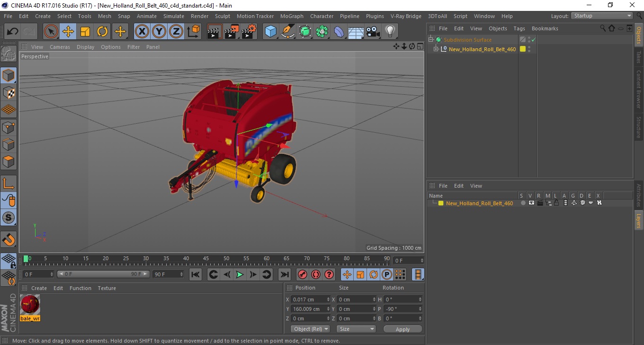
Task: Select the Scale tool
Action: 85,32
